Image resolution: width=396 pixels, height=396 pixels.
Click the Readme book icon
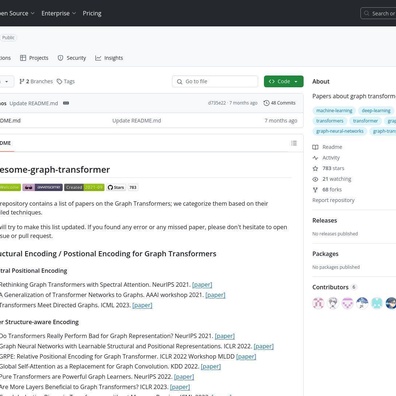click(315, 147)
